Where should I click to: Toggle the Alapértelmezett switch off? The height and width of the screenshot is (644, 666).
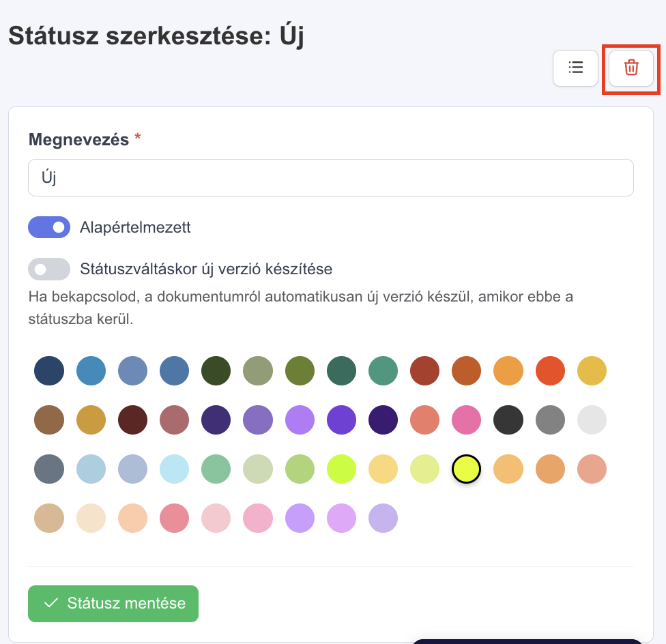point(49,227)
